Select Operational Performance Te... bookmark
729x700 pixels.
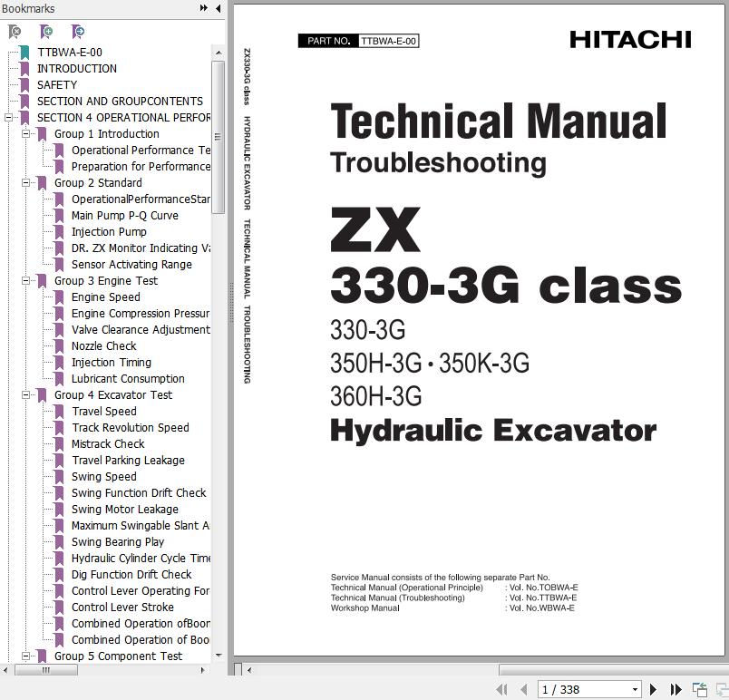(x=141, y=151)
